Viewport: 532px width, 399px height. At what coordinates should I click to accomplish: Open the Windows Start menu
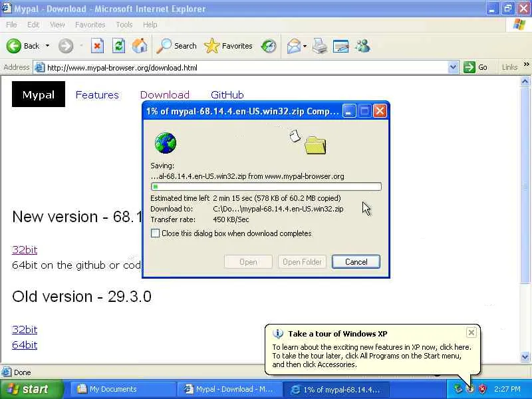pyautogui.click(x=31, y=389)
